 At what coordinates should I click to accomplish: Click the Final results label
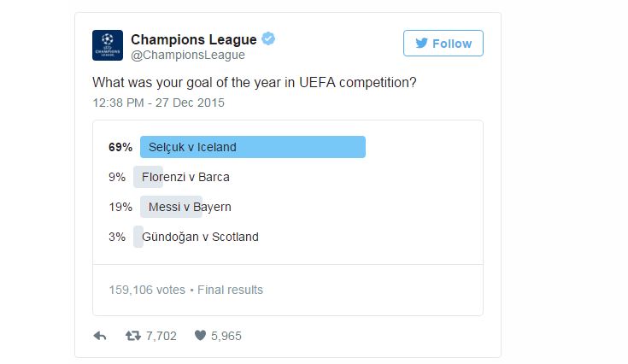coord(231,290)
